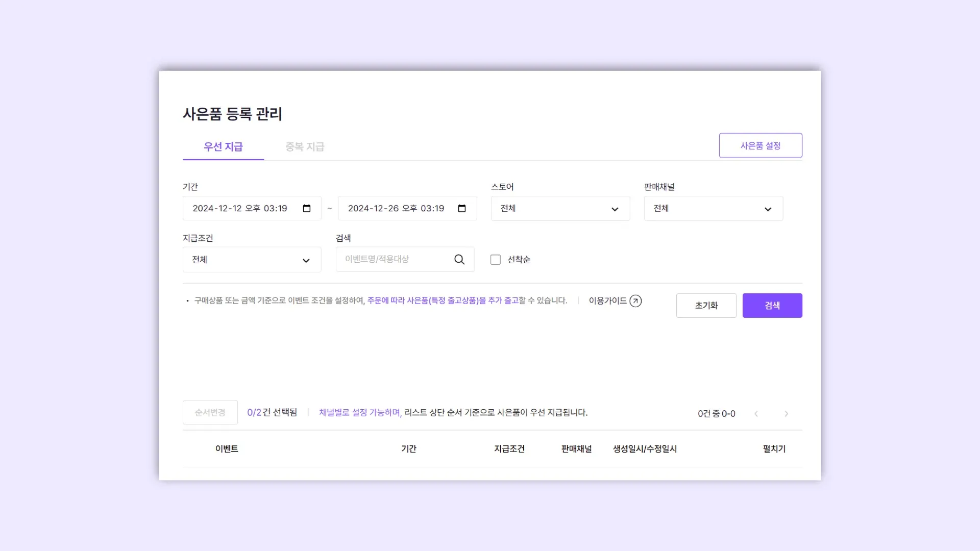This screenshot has width=980, height=551.
Task: Expand the 판매채널 dropdown
Action: pos(713,208)
